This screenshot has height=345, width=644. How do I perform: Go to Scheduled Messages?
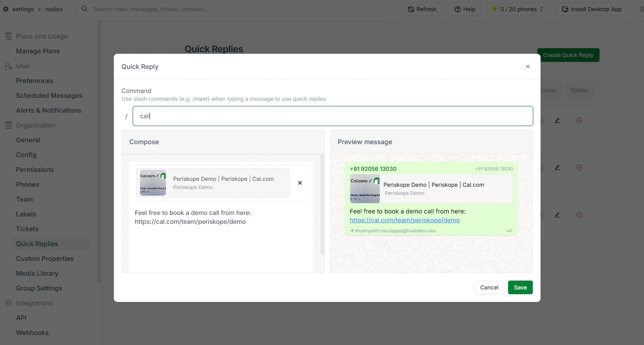pyautogui.click(x=49, y=96)
